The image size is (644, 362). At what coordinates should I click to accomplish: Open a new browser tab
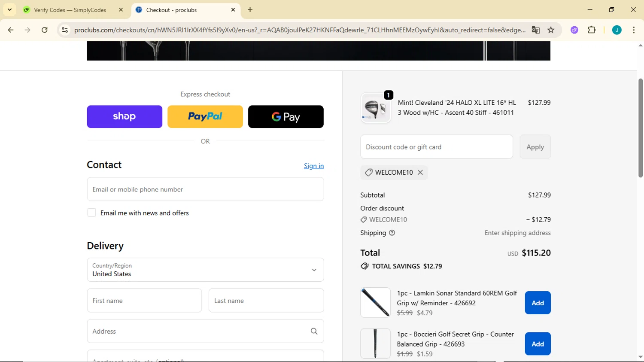pyautogui.click(x=250, y=10)
